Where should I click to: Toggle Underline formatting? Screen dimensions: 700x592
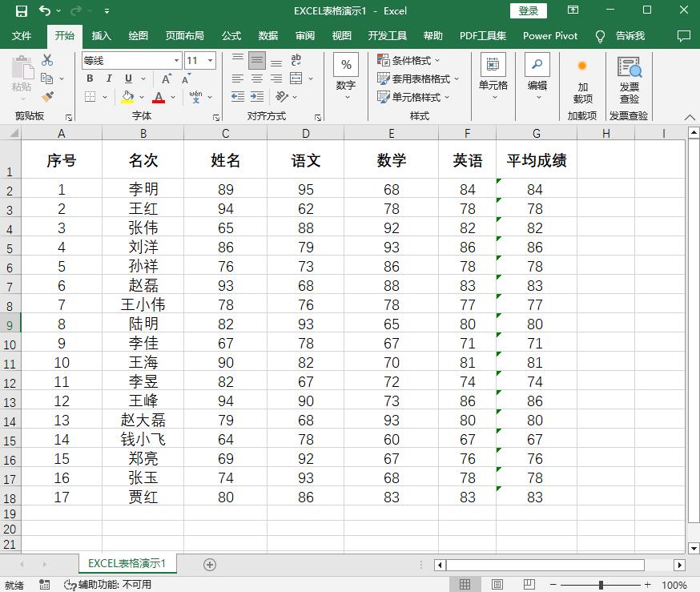point(129,79)
